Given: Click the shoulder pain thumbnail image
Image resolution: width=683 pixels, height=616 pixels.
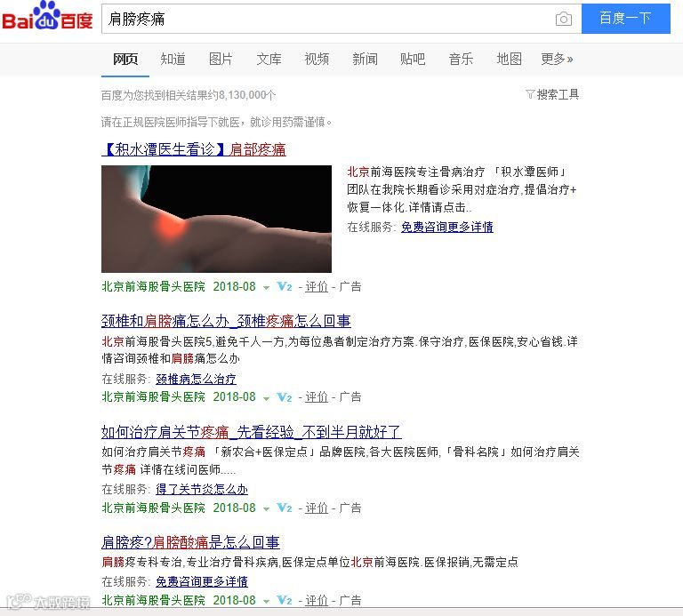Looking at the screenshot, I should tap(216, 219).
